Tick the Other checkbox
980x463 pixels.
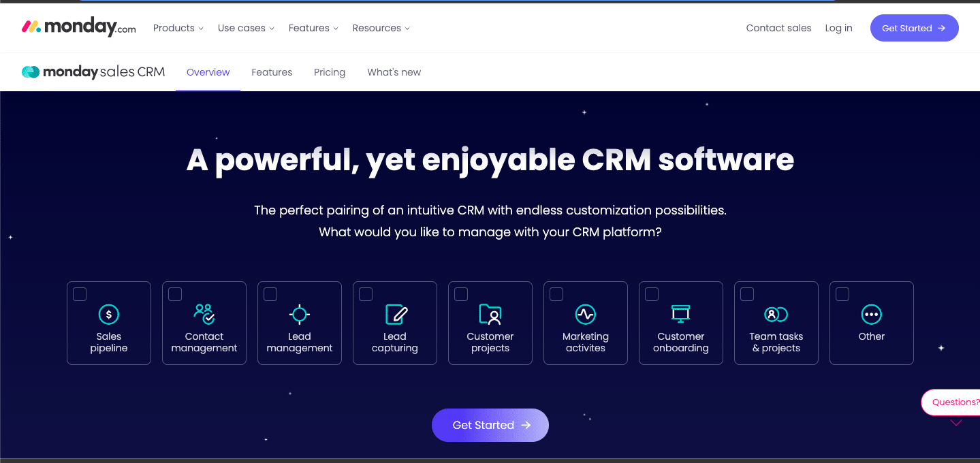[842, 294]
